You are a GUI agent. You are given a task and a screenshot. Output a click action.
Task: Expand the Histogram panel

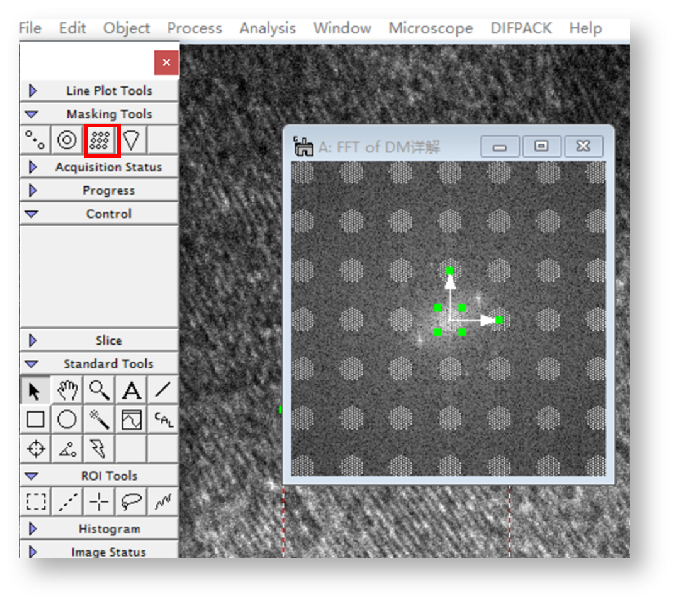pyautogui.click(x=33, y=528)
